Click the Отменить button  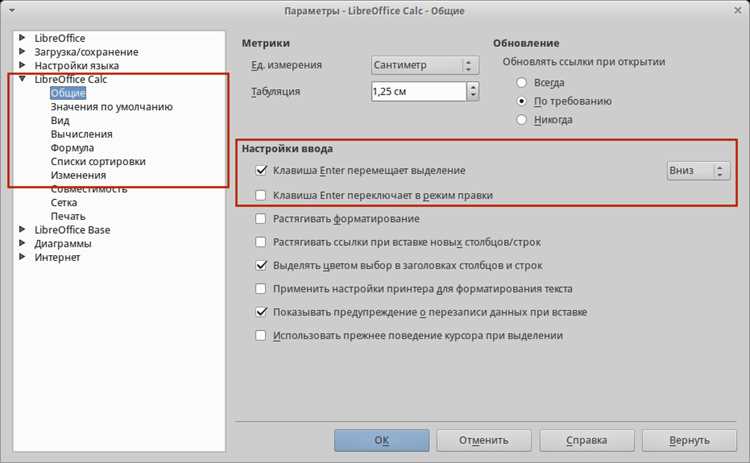pos(484,440)
